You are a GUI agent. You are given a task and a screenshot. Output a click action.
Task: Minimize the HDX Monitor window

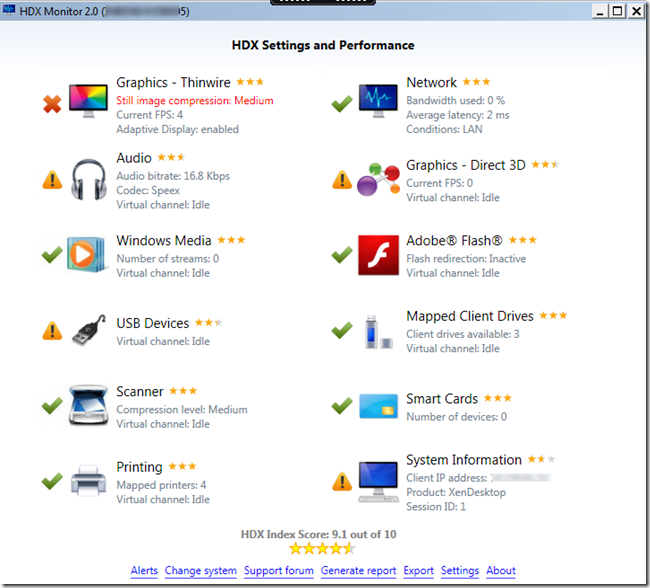[600, 11]
